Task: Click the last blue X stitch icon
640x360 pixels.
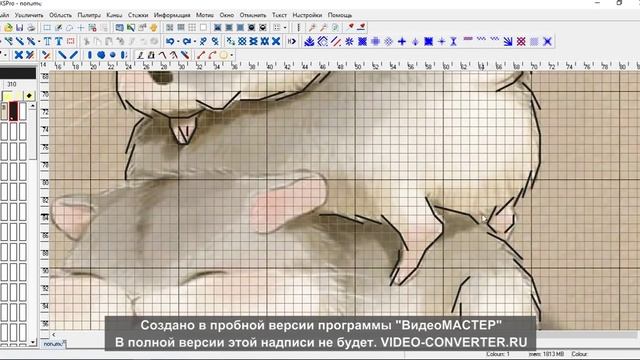Action: pyautogui.click(x=547, y=41)
